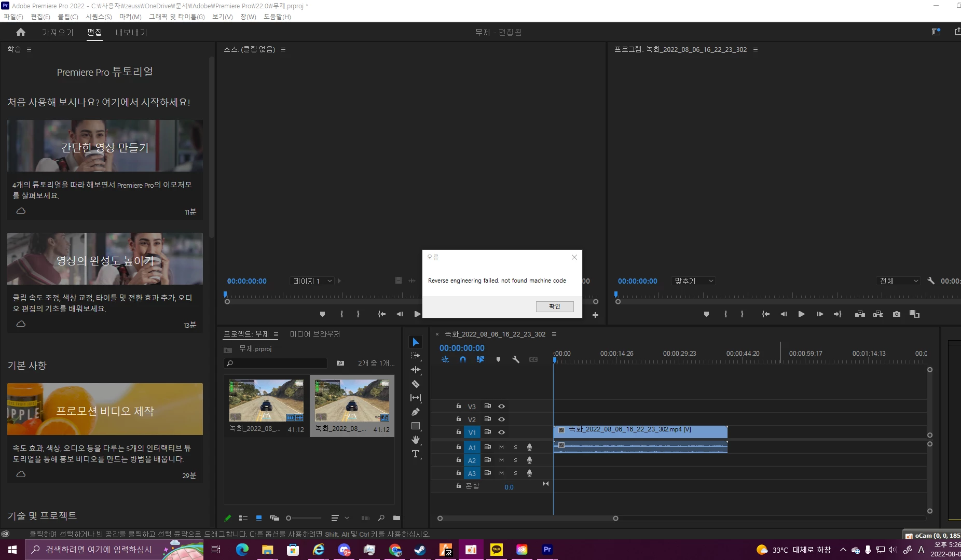
Task: Open the Find icon in Project panel
Action: click(x=381, y=517)
